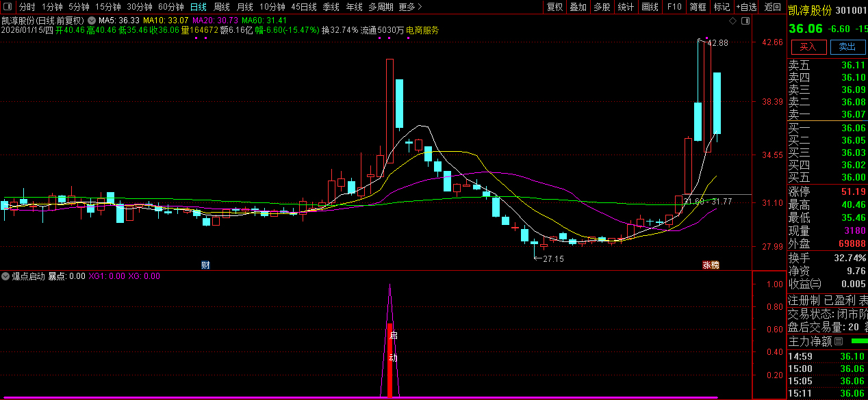This screenshot has height=400, width=868.
Task: Click 卖五 price 36.11
Action: pos(854,66)
